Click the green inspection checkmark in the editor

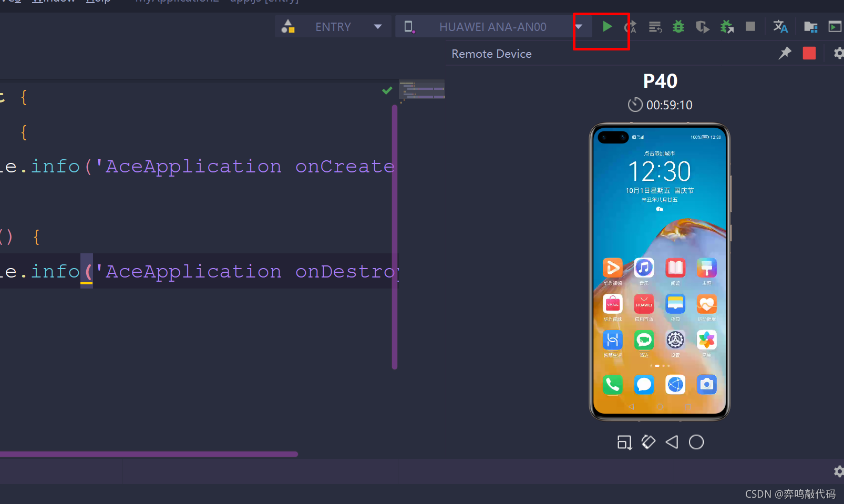pos(387,90)
